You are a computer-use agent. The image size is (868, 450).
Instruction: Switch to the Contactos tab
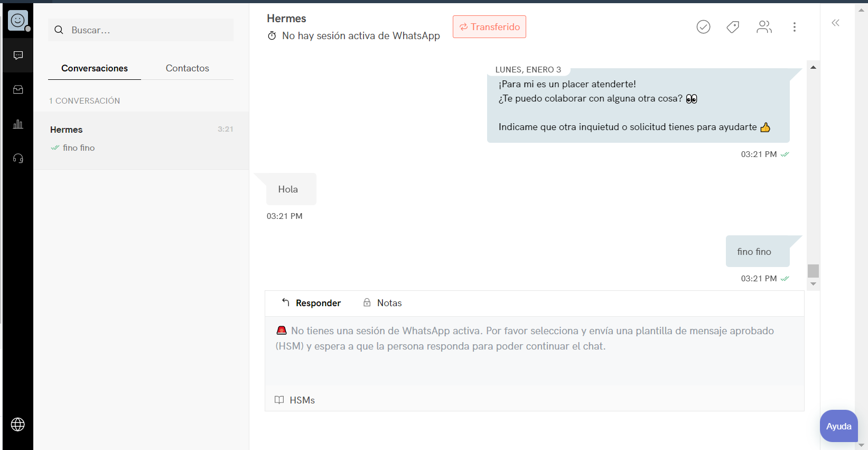187,68
